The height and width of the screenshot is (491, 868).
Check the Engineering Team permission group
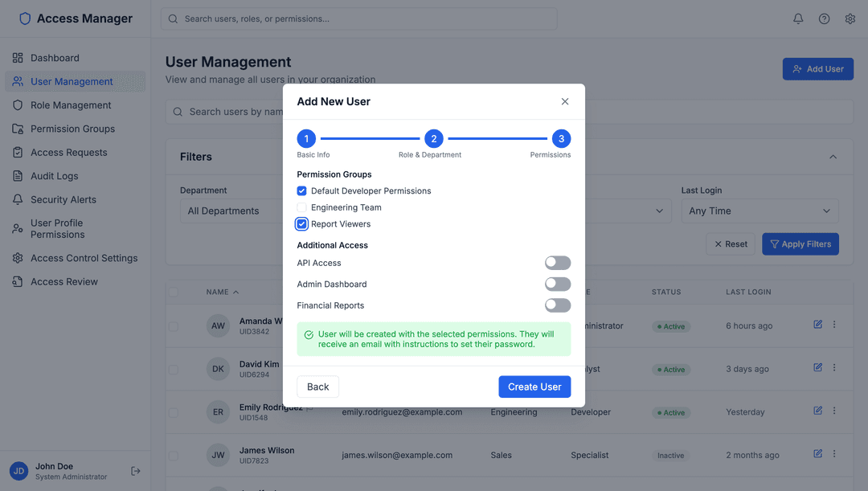(301, 207)
